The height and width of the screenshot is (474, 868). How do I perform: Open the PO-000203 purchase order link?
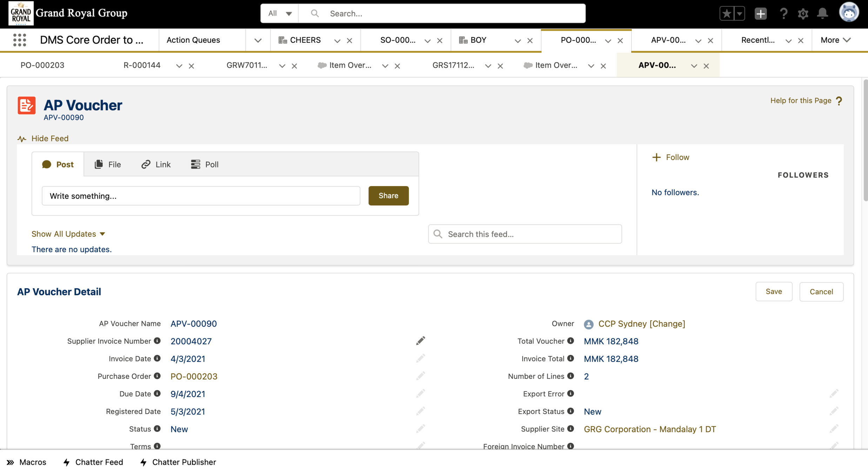click(x=194, y=376)
